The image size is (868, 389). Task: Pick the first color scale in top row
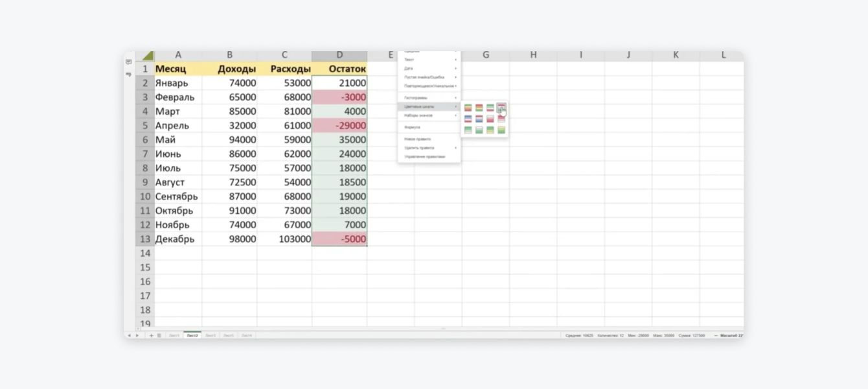click(468, 108)
